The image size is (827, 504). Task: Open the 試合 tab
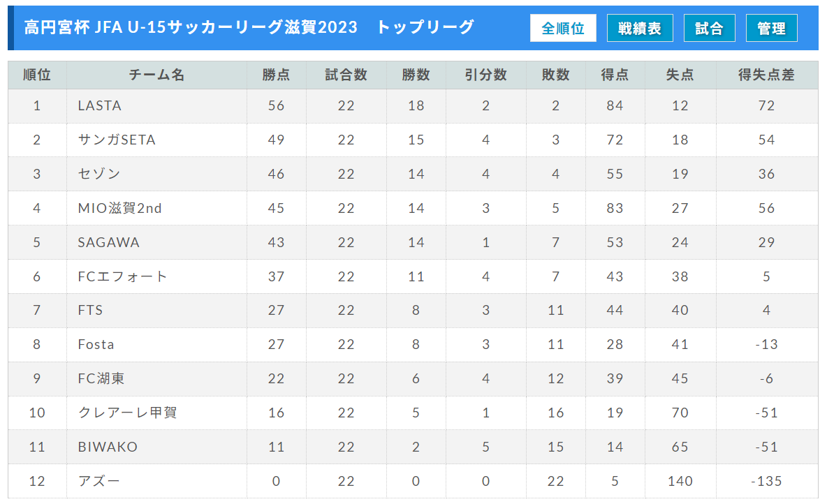click(709, 28)
